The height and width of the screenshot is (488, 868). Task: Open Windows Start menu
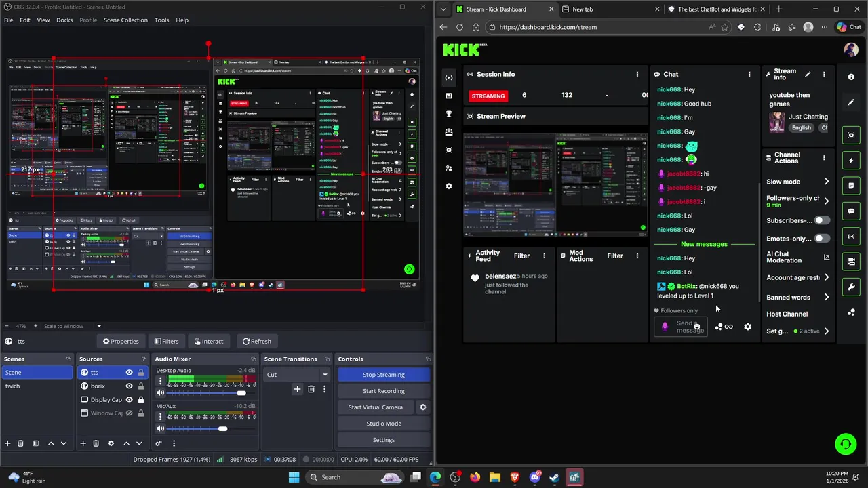(294, 477)
